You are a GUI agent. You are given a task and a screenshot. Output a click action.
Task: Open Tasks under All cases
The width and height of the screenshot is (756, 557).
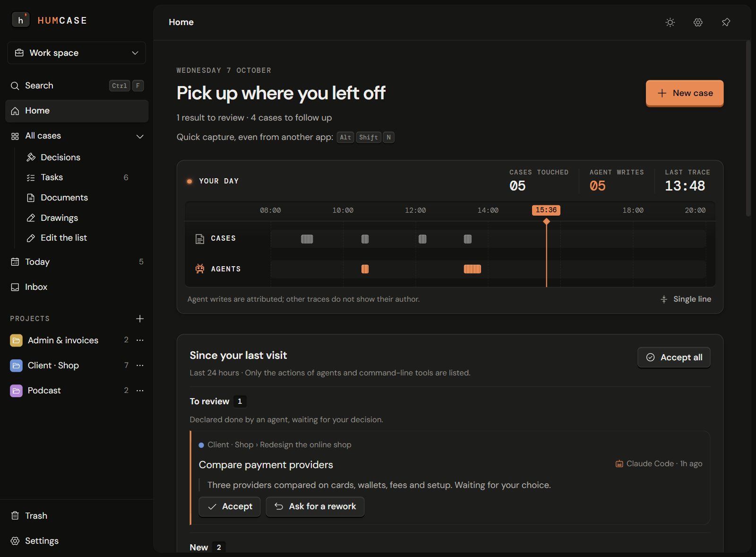pos(78,177)
